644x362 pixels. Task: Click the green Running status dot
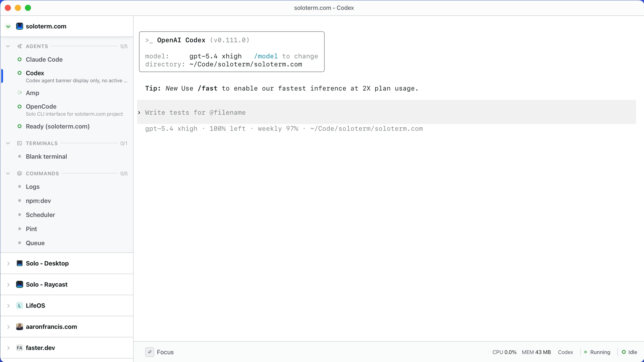click(x=586, y=352)
